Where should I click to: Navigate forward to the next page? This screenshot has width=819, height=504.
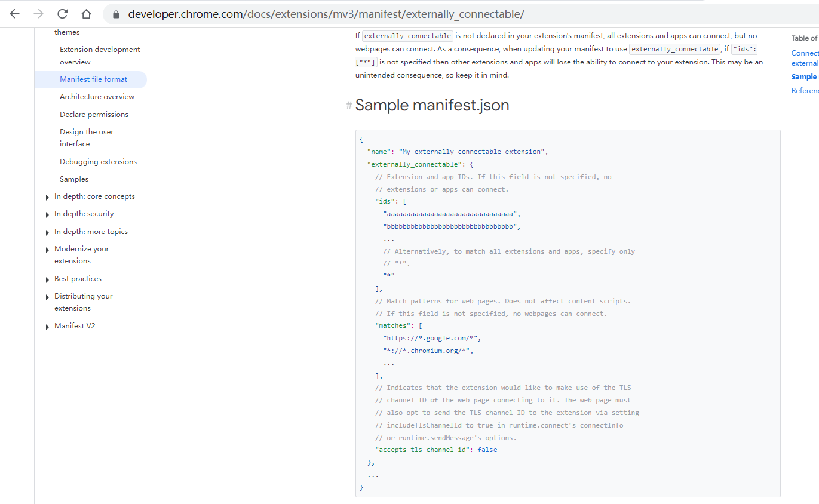[38, 13]
